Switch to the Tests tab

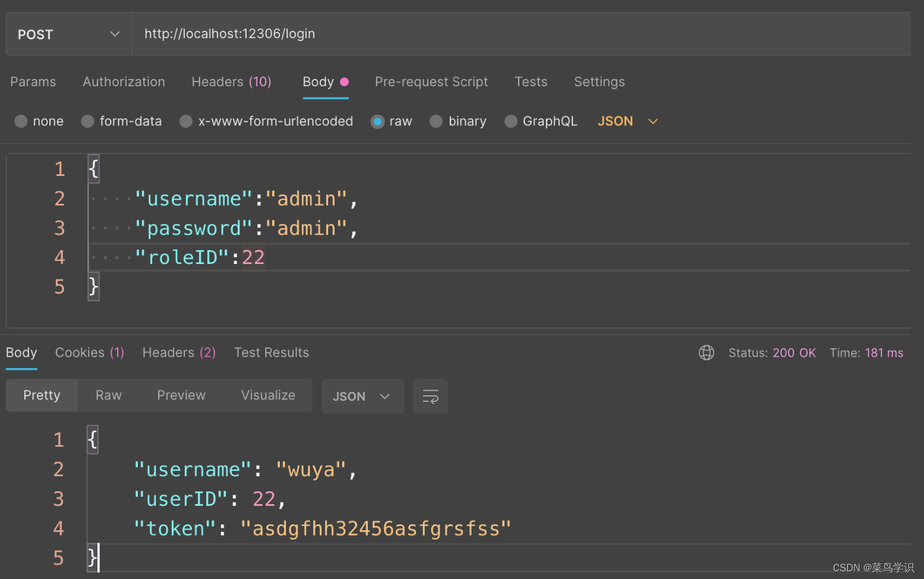coord(531,82)
